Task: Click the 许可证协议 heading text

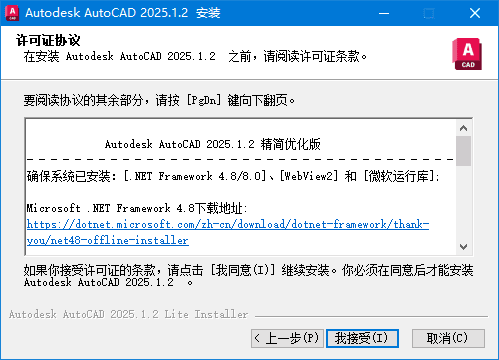Action: [48, 40]
